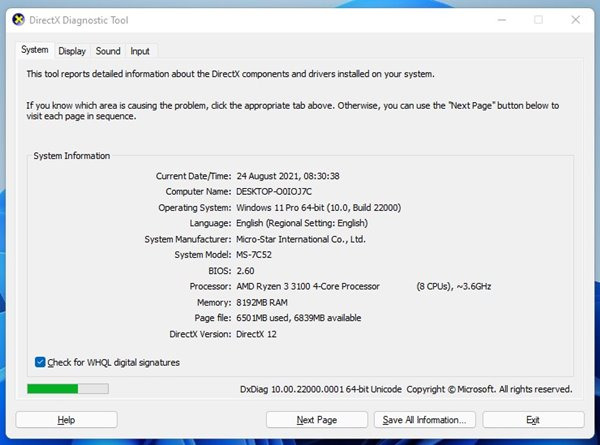This screenshot has width=600, height=445.
Task: Open the Sound tab
Action: [108, 51]
